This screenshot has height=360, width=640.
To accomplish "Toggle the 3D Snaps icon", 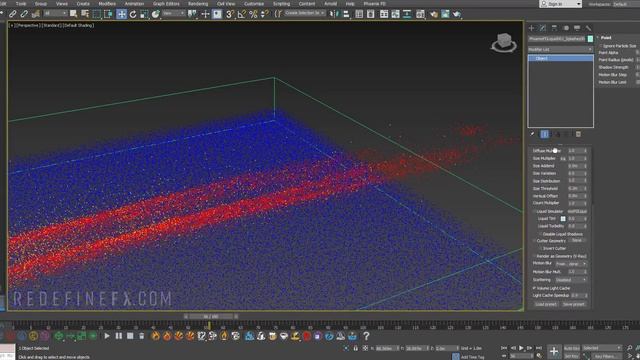I will point(230,14).
